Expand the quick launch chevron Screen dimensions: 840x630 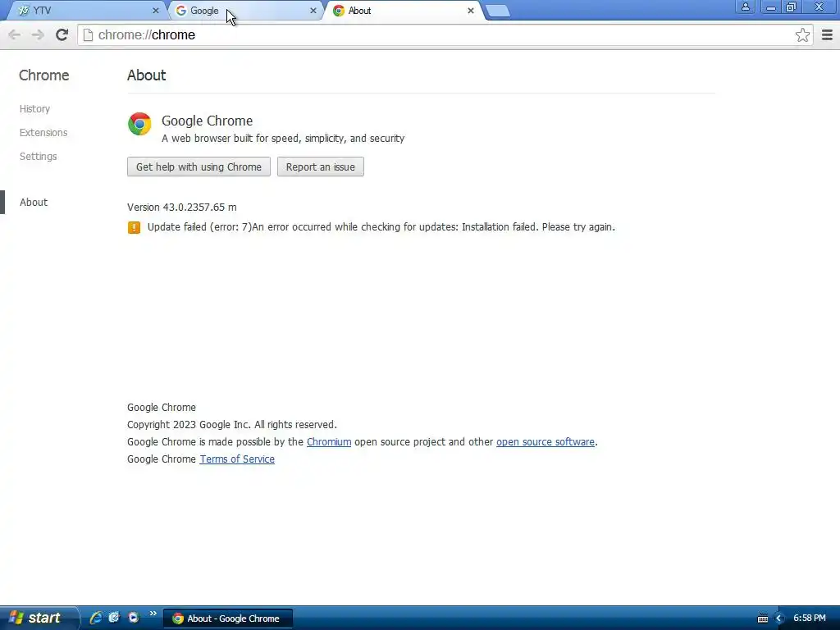coord(153,614)
